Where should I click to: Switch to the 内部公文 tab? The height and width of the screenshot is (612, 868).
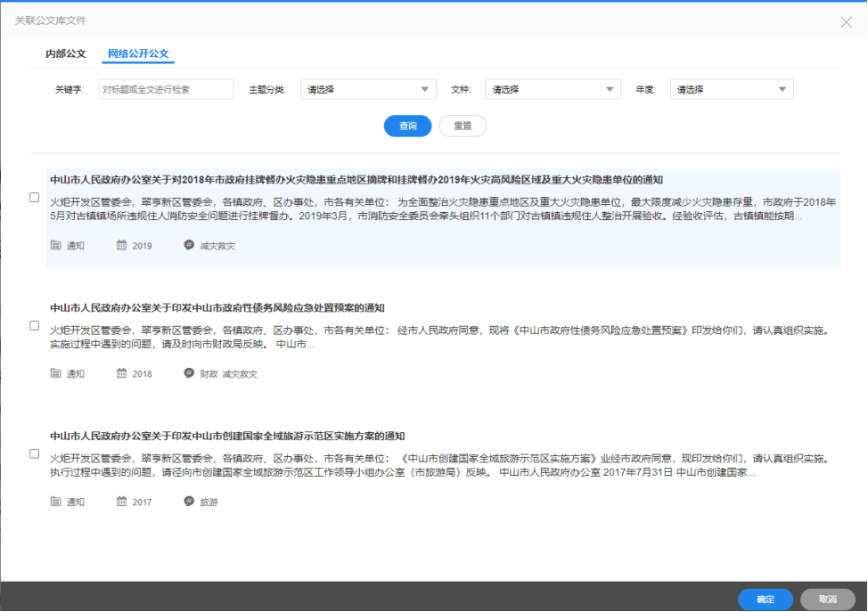click(66, 53)
